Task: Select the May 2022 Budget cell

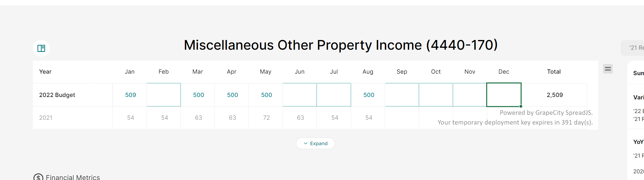Action: pos(266,95)
